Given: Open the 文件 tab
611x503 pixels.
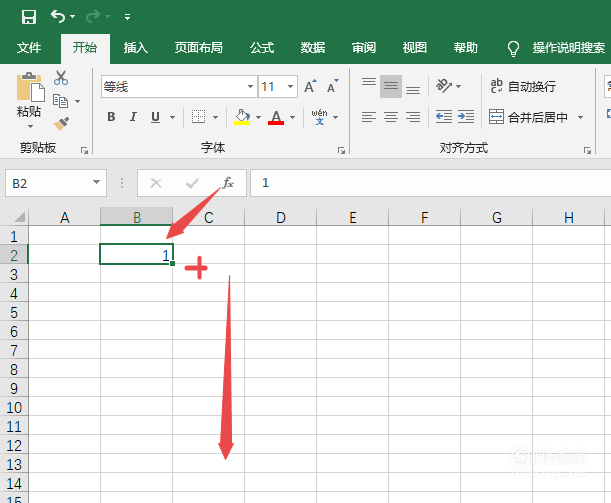Looking at the screenshot, I should point(29,48).
